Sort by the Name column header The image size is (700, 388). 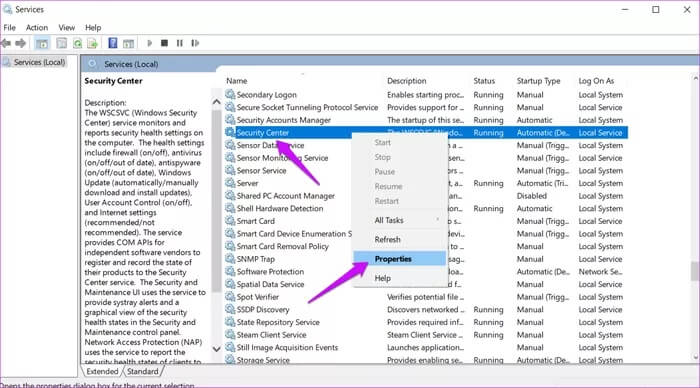pyautogui.click(x=237, y=81)
